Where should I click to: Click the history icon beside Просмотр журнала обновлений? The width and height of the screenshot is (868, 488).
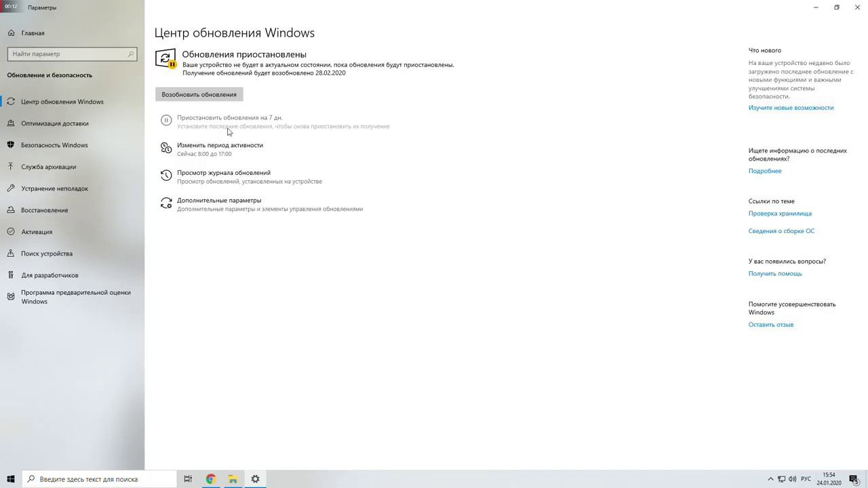(x=166, y=176)
